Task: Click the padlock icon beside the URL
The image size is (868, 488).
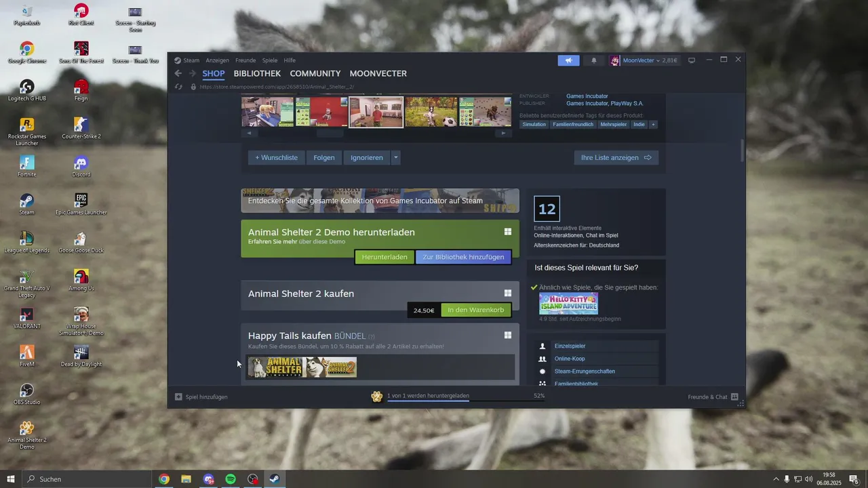Action: point(193,87)
